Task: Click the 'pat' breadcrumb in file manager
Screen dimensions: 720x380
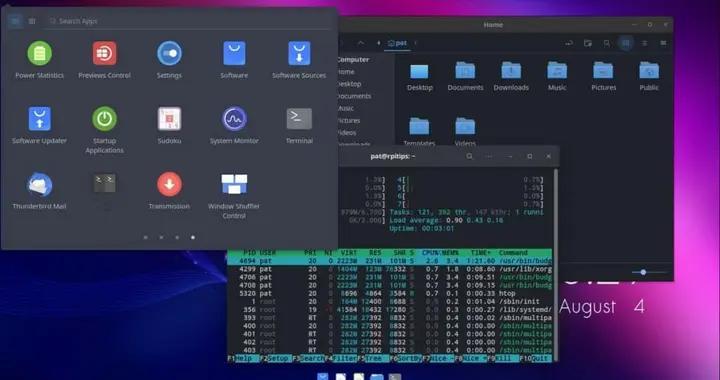Action: pos(398,43)
